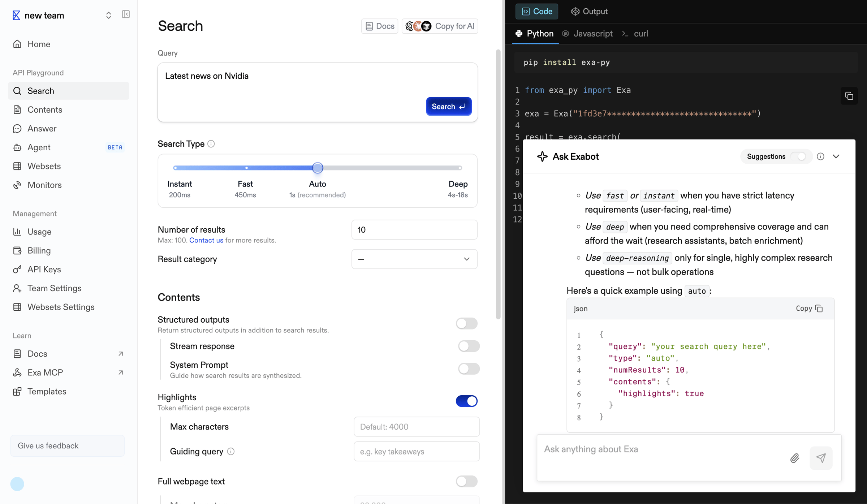This screenshot has width=867, height=504.
Task: Click the Search Type info icon
Action: (211, 144)
